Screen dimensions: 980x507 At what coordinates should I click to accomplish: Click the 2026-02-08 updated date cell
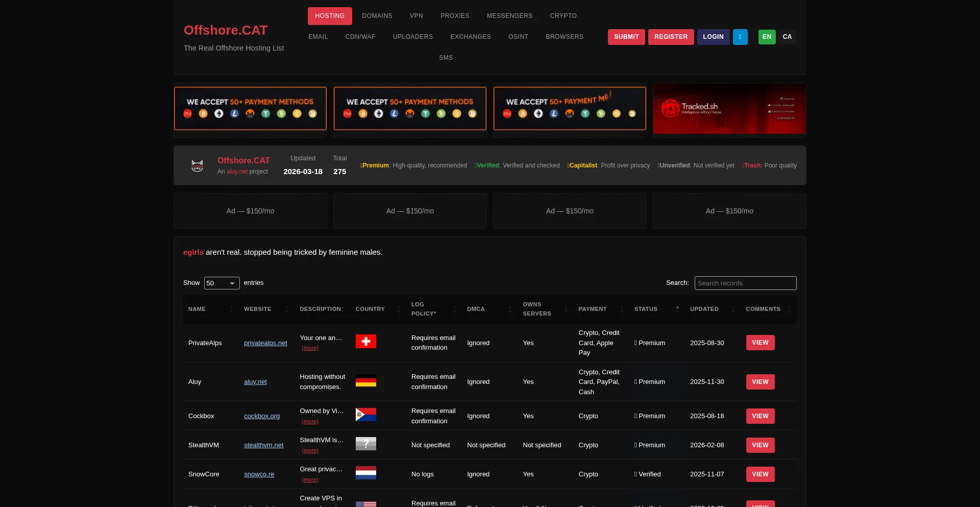pyautogui.click(x=707, y=445)
